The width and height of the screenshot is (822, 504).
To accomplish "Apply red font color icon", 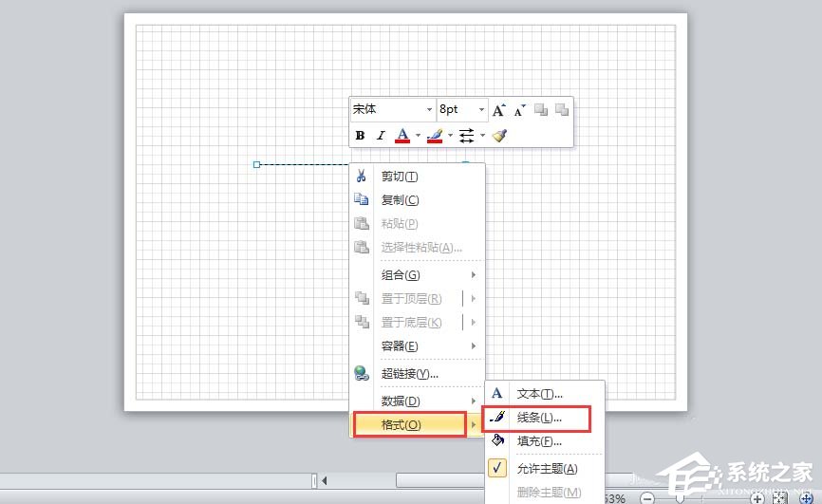I will coord(402,136).
